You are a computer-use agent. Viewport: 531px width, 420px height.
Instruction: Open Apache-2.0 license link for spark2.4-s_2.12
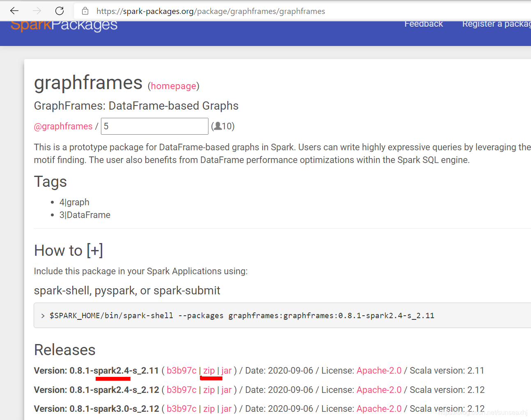click(379, 390)
